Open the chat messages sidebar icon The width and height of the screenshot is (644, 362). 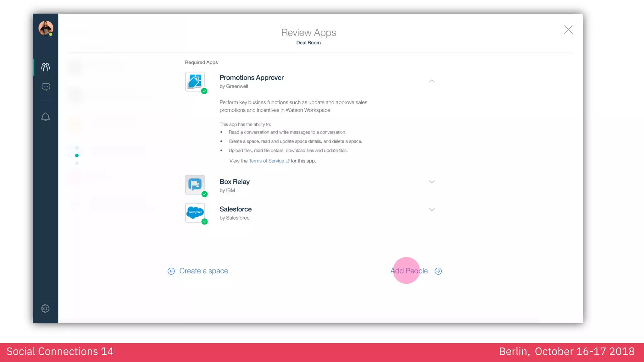46,87
